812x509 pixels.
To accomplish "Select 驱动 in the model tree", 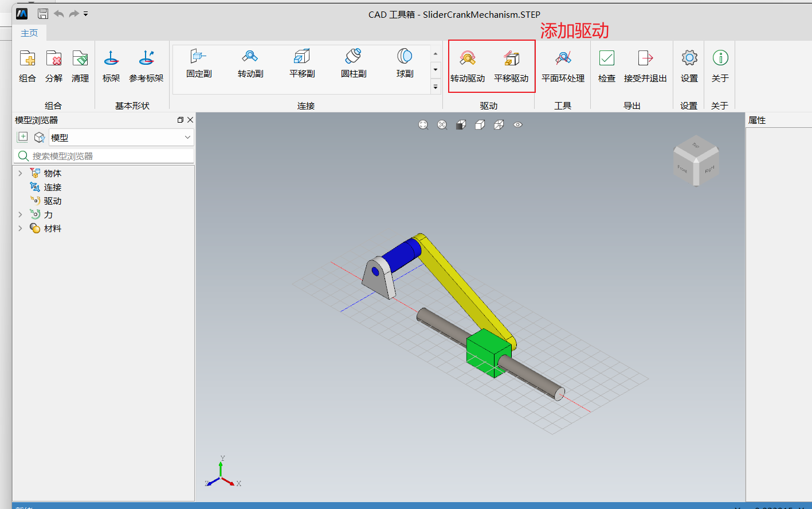I will click(x=53, y=201).
